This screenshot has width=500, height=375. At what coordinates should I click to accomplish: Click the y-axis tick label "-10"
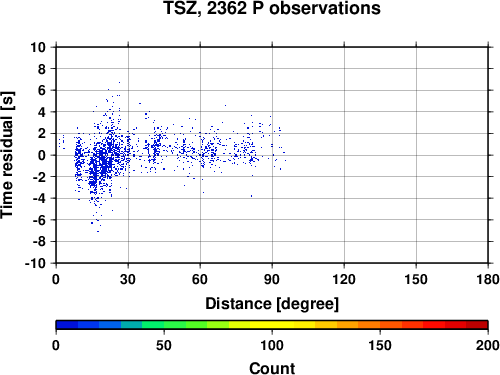pyautogui.click(x=35, y=263)
